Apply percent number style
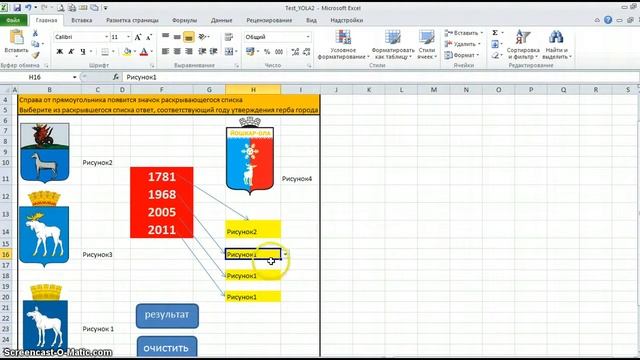The width and height of the screenshot is (640, 360). point(267,52)
